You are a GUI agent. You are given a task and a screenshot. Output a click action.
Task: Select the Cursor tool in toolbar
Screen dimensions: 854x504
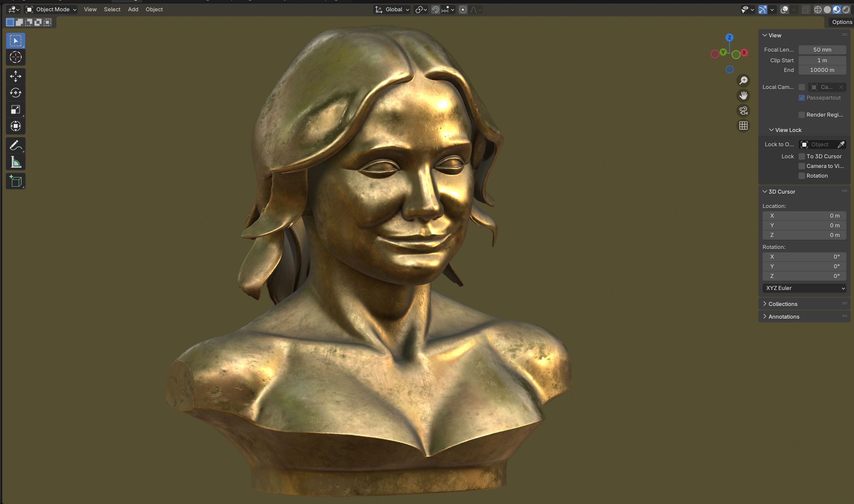coord(16,57)
